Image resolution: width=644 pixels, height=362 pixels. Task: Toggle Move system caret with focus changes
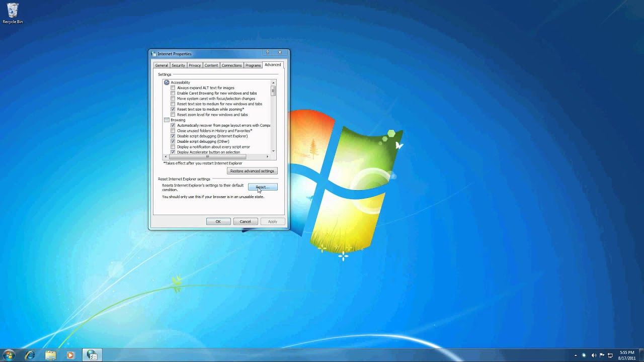tap(173, 99)
